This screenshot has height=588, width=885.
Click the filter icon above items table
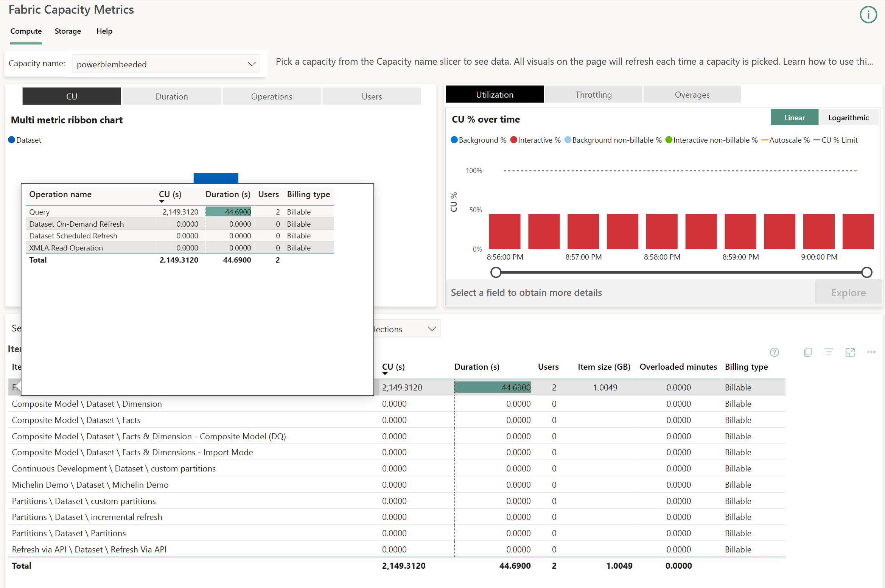pos(829,352)
